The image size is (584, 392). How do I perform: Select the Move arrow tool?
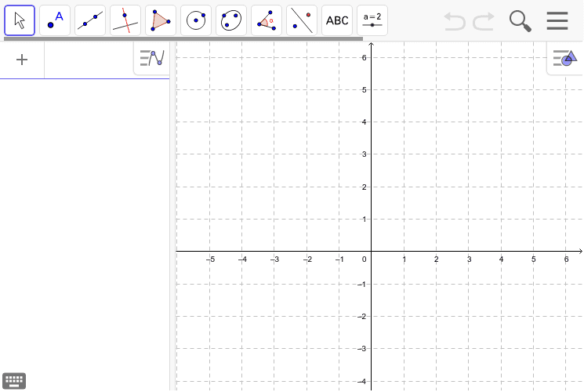pyautogui.click(x=20, y=20)
